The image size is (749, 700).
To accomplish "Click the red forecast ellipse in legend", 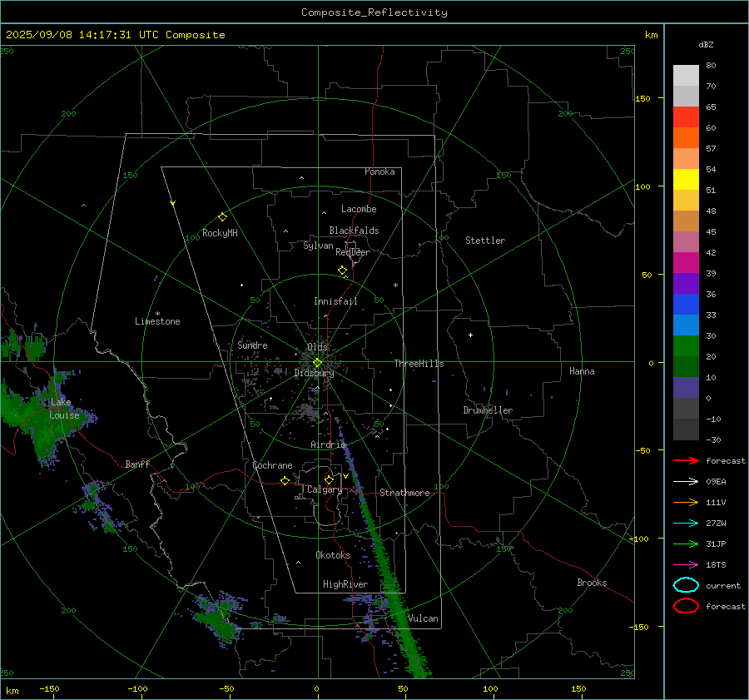I will coord(686,606).
